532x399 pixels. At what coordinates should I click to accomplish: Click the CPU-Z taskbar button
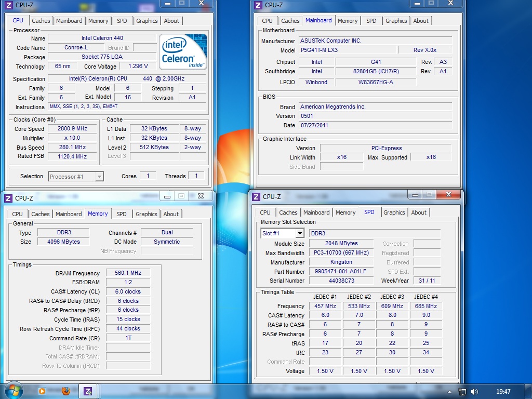click(88, 391)
